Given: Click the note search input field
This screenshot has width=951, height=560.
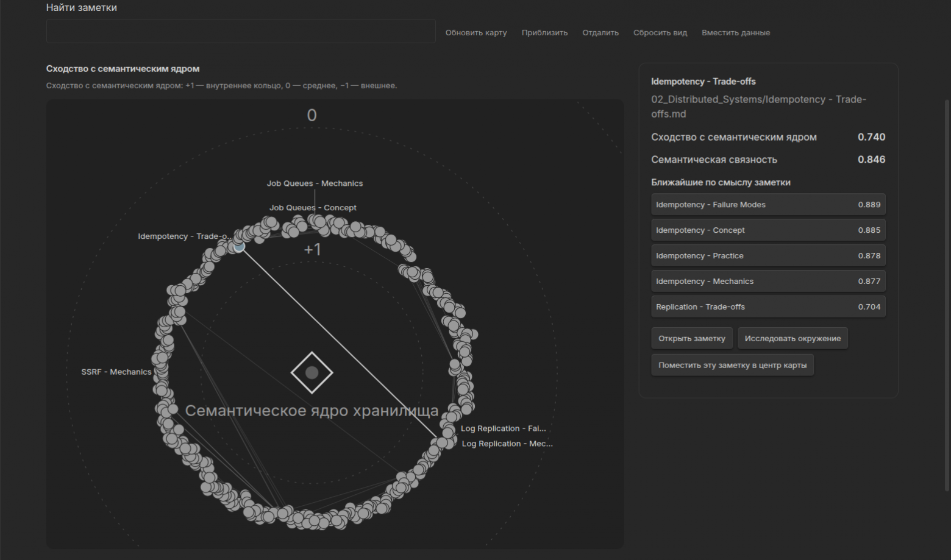Looking at the screenshot, I should tap(241, 31).
